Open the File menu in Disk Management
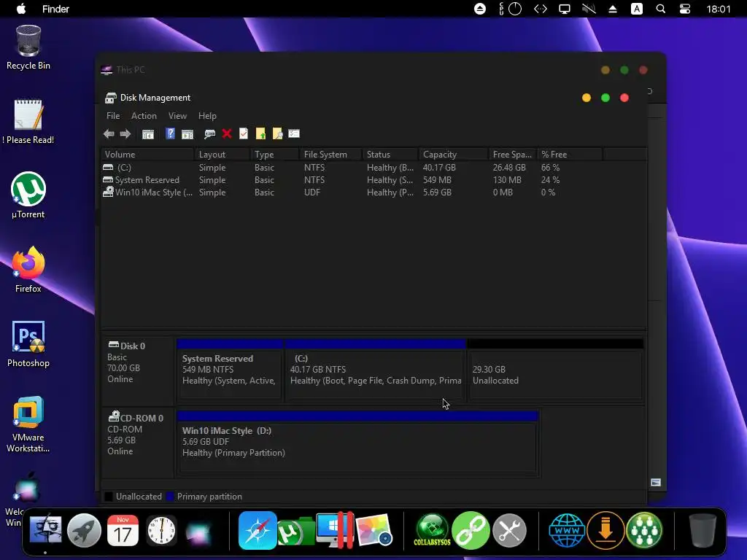 [x=113, y=116]
